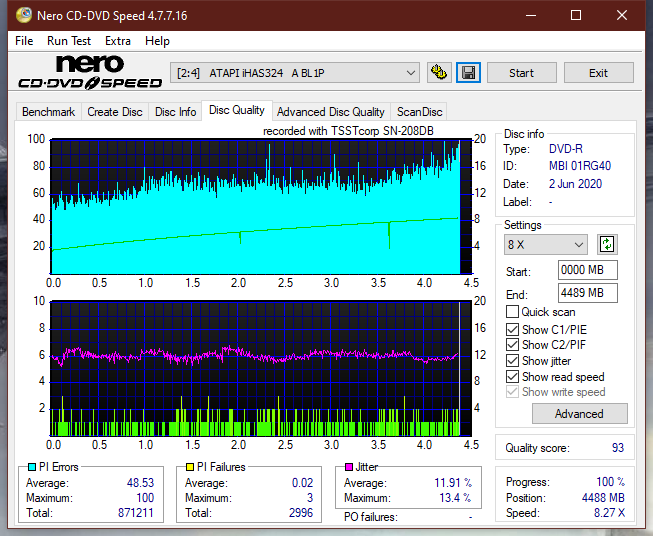Open the Extra menu
The width and height of the screenshot is (653, 536).
coord(118,41)
